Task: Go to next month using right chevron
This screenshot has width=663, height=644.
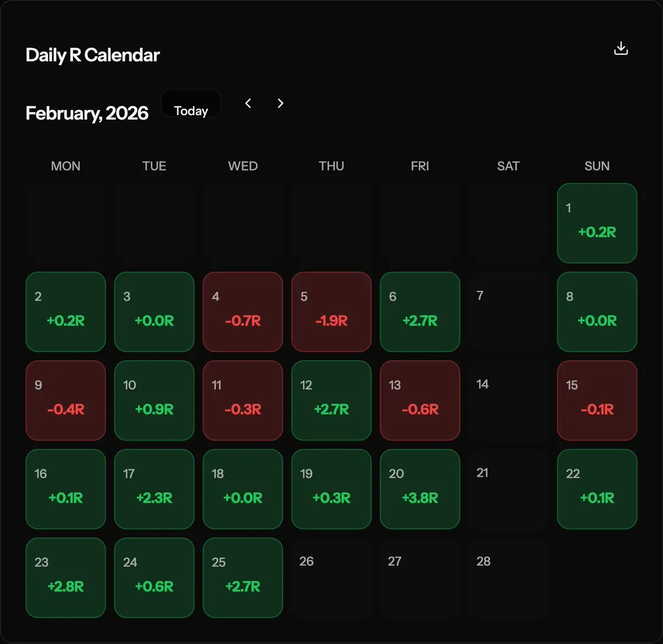Action: [x=280, y=103]
